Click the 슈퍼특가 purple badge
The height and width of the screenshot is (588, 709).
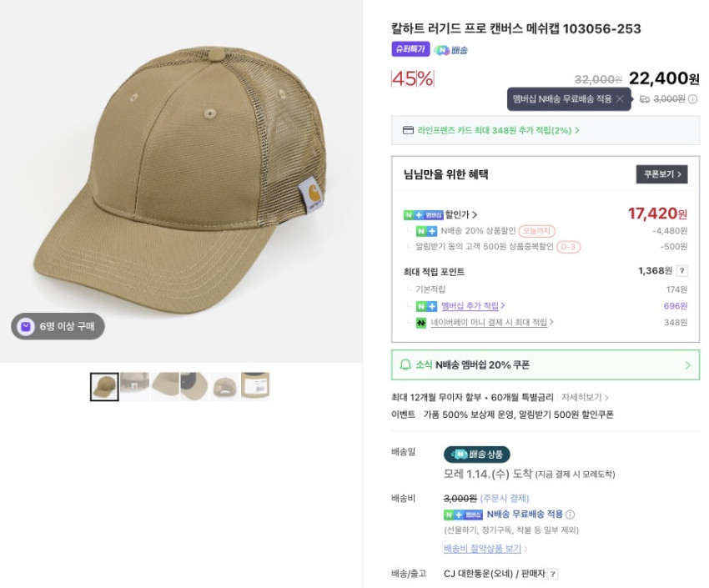(x=410, y=49)
